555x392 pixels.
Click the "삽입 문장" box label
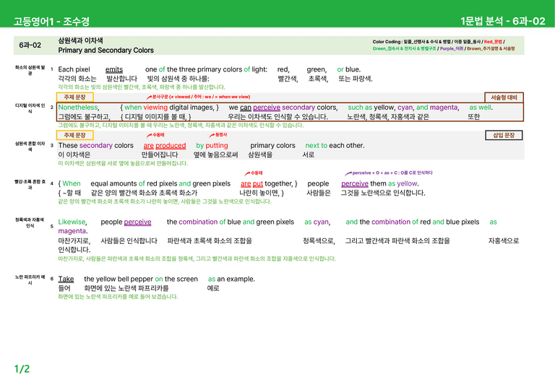point(504,136)
